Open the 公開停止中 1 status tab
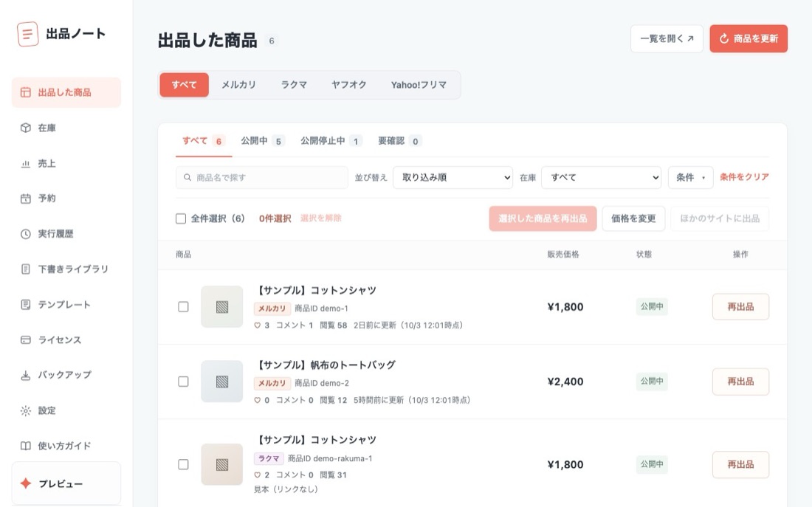The height and width of the screenshot is (507, 812). click(x=331, y=141)
